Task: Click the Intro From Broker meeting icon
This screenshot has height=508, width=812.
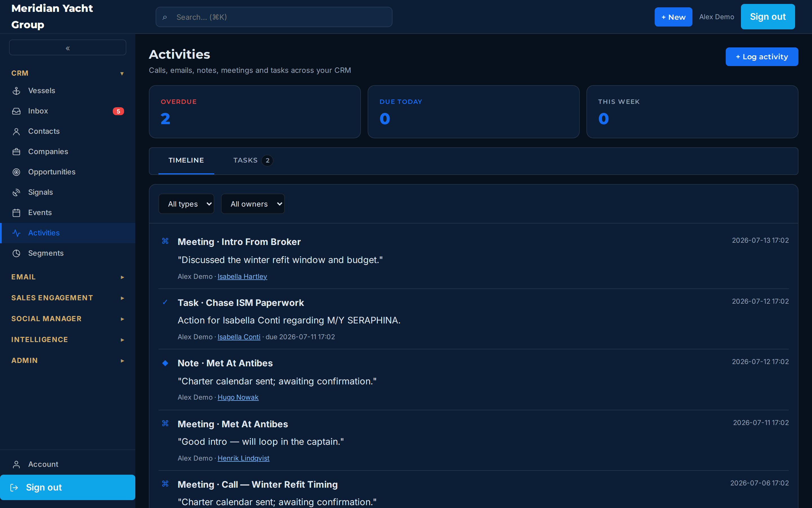Action: [x=165, y=241]
